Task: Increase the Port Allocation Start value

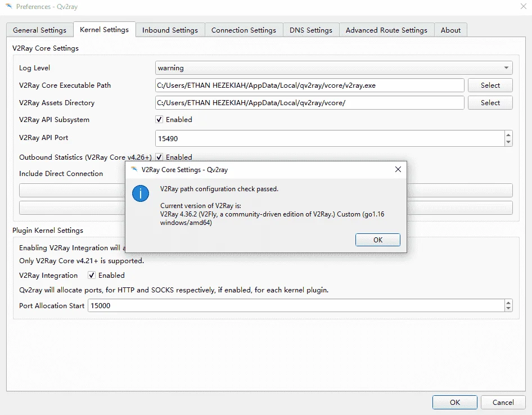Action: pos(508,303)
